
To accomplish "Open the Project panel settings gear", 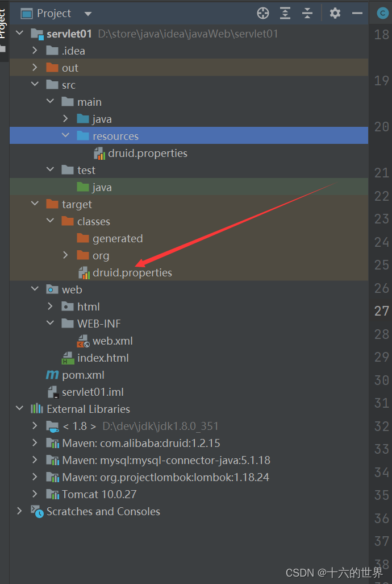I will coord(335,14).
